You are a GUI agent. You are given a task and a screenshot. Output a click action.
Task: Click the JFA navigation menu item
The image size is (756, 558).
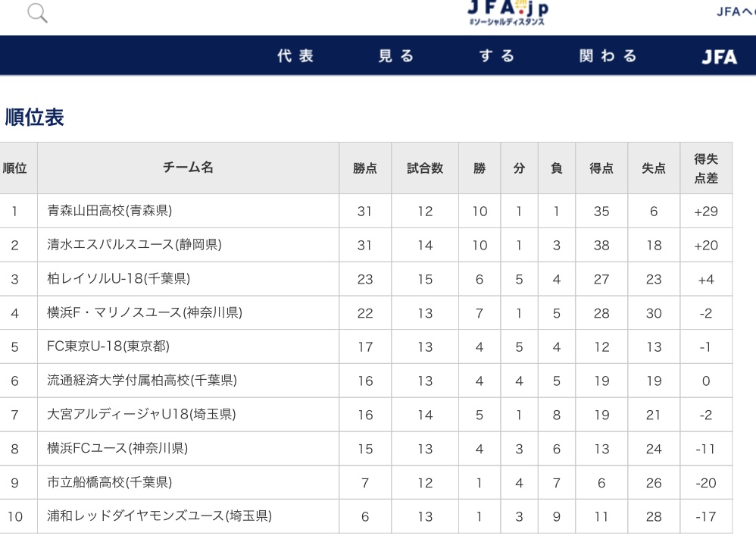(x=719, y=57)
